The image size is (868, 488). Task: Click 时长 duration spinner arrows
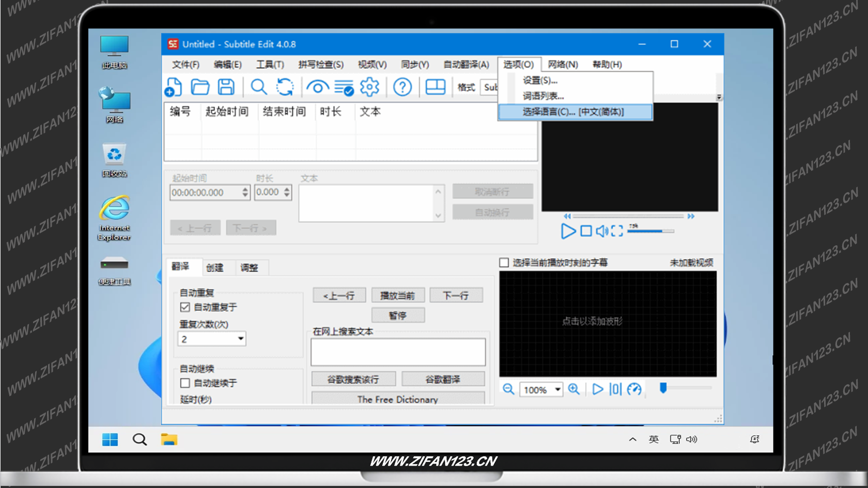tap(287, 193)
